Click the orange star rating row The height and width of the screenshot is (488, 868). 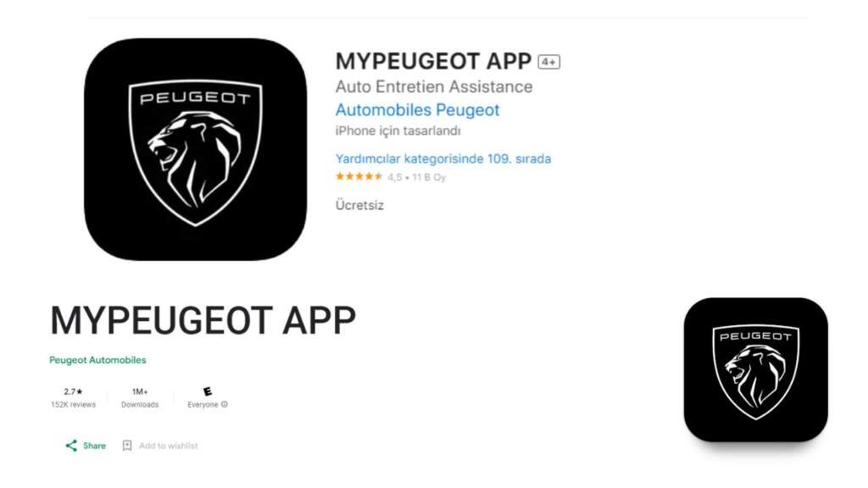(x=359, y=177)
